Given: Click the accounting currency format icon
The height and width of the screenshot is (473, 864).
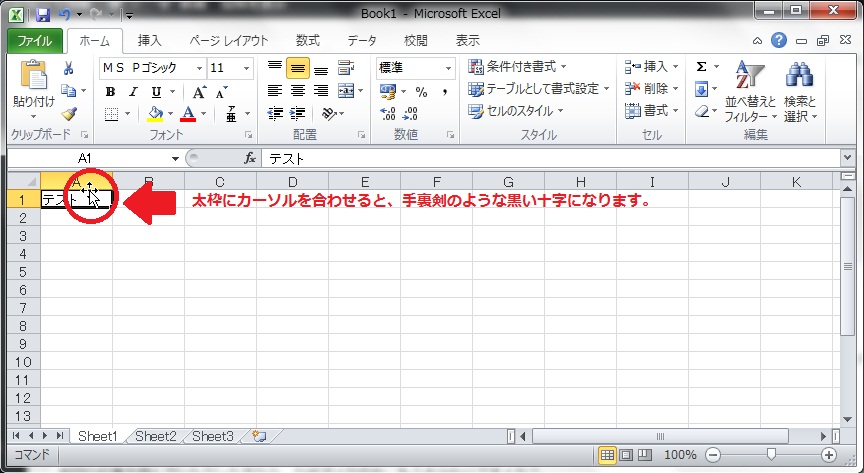Looking at the screenshot, I should click(x=388, y=92).
